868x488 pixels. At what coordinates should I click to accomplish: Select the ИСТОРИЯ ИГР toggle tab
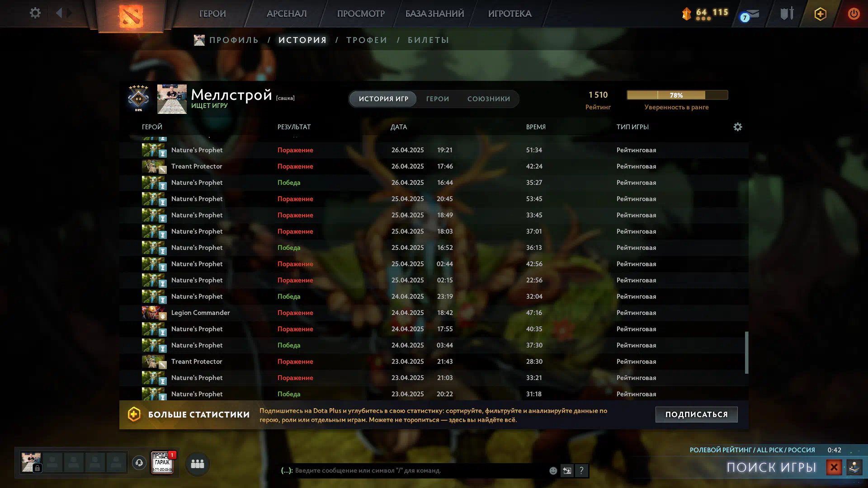coord(383,99)
